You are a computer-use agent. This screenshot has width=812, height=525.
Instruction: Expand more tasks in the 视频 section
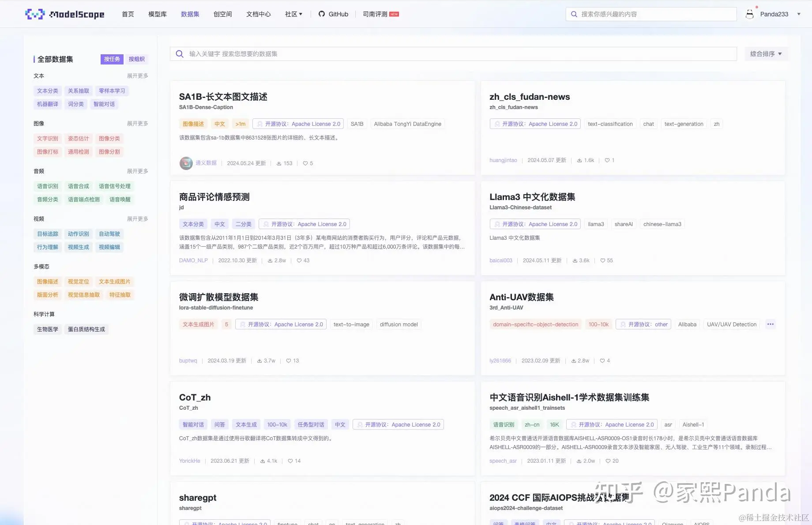click(x=138, y=219)
